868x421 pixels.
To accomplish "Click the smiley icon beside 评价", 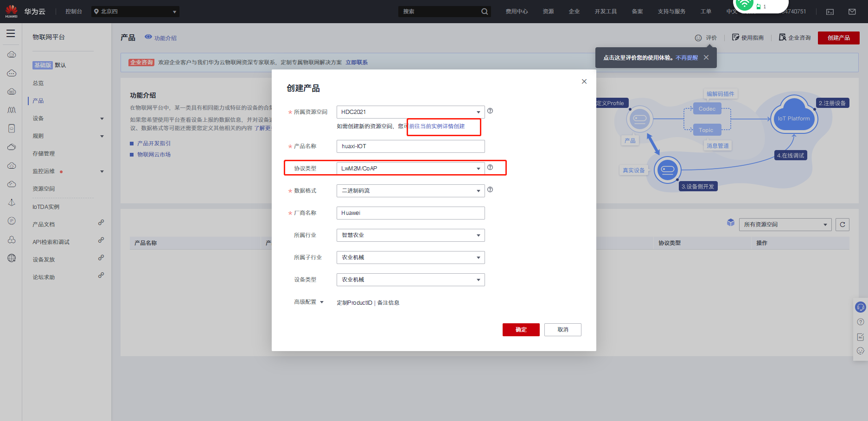I will 698,38.
